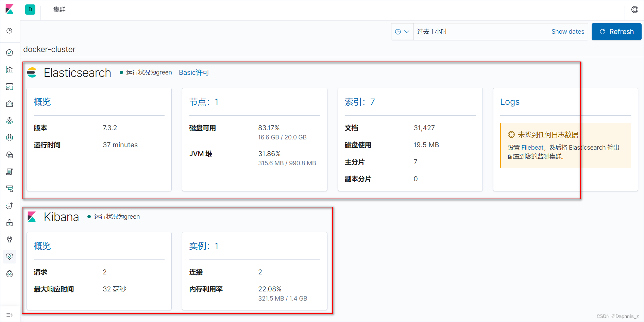
Task: Open Discover from the sidebar compass icon
Action: coord(10,53)
